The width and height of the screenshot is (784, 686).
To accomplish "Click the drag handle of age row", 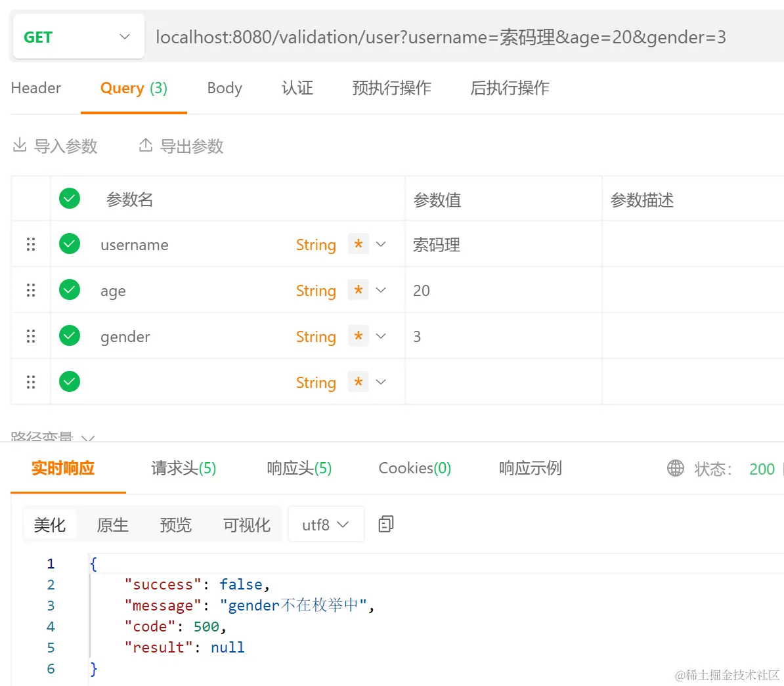I will 30,290.
